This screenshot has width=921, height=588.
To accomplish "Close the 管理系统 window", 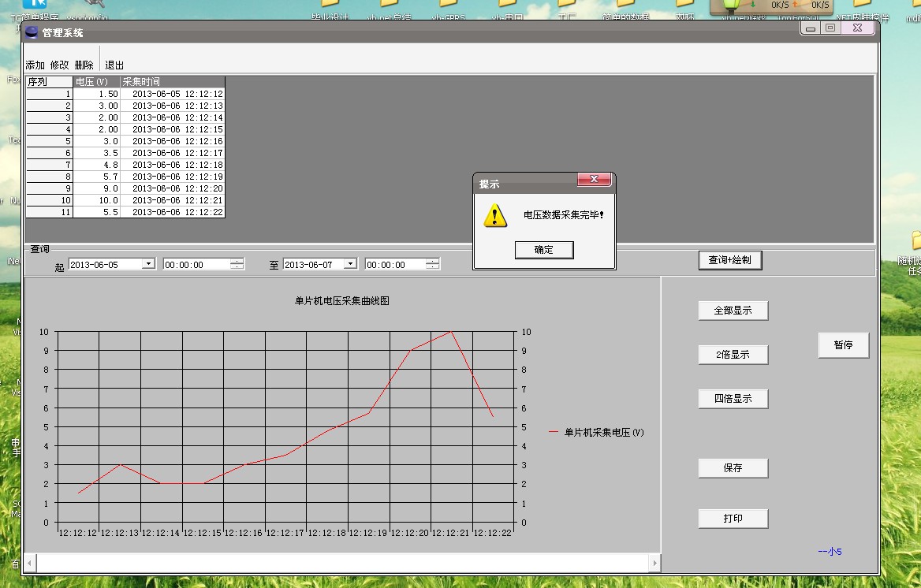I will click(x=858, y=28).
